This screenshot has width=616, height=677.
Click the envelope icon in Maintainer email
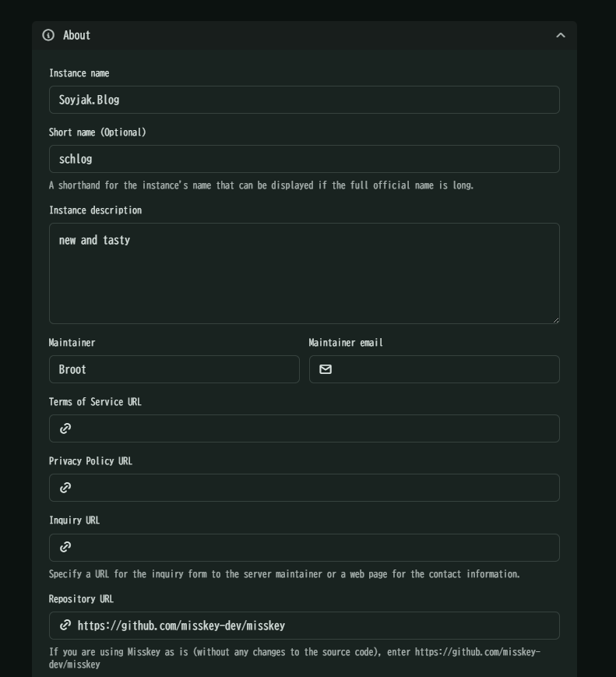[326, 369]
